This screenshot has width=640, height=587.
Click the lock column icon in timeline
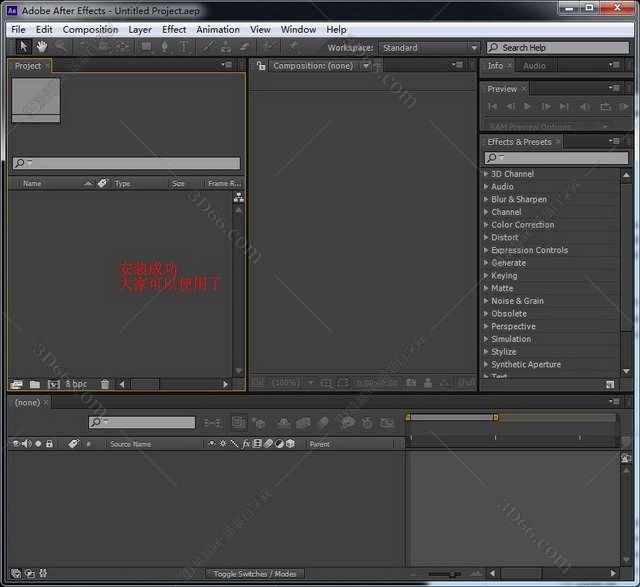[49, 443]
